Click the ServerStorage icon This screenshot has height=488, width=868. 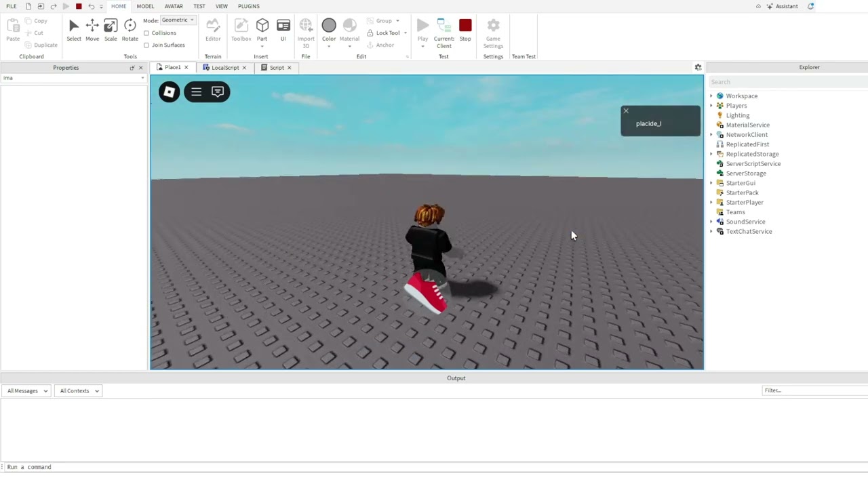[x=720, y=174]
